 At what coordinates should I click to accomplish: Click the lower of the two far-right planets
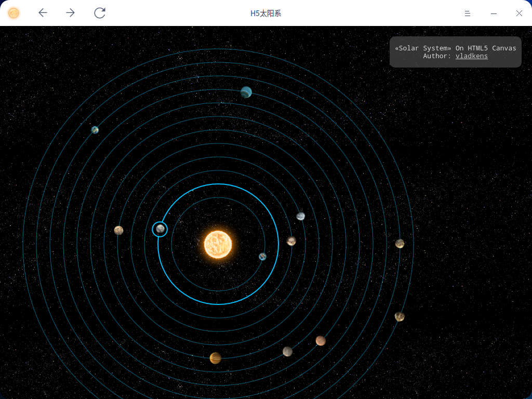pos(400,317)
